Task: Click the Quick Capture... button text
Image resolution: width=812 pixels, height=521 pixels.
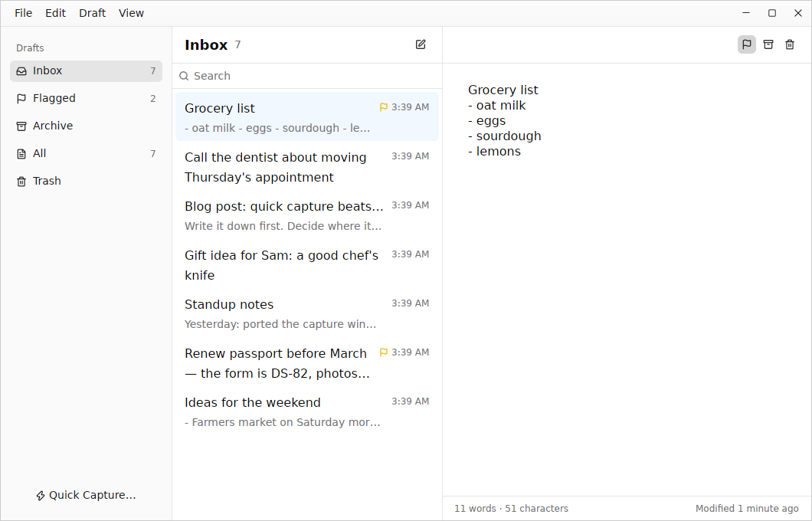Action: pyautogui.click(x=92, y=495)
